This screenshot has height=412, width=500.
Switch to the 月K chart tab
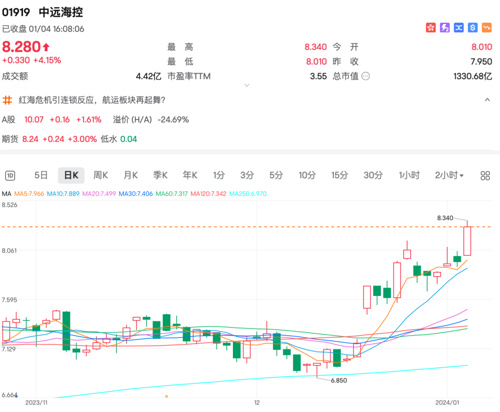(x=131, y=175)
